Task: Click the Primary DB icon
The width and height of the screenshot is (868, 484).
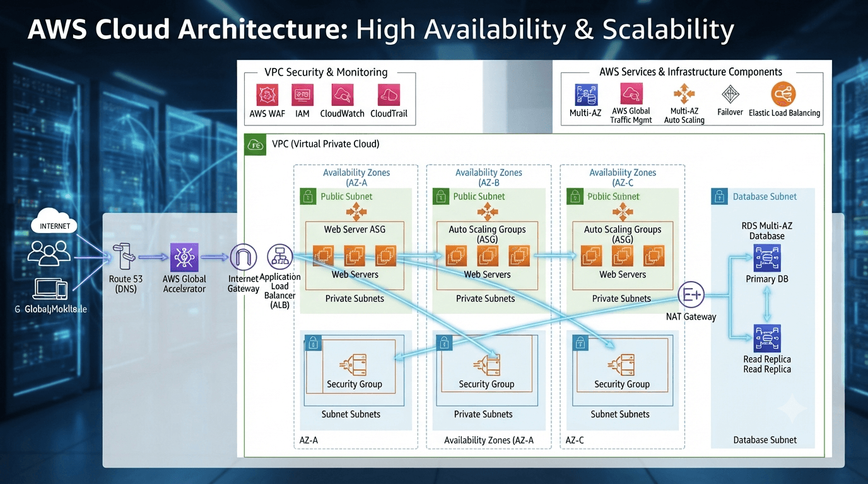Action: point(767,258)
